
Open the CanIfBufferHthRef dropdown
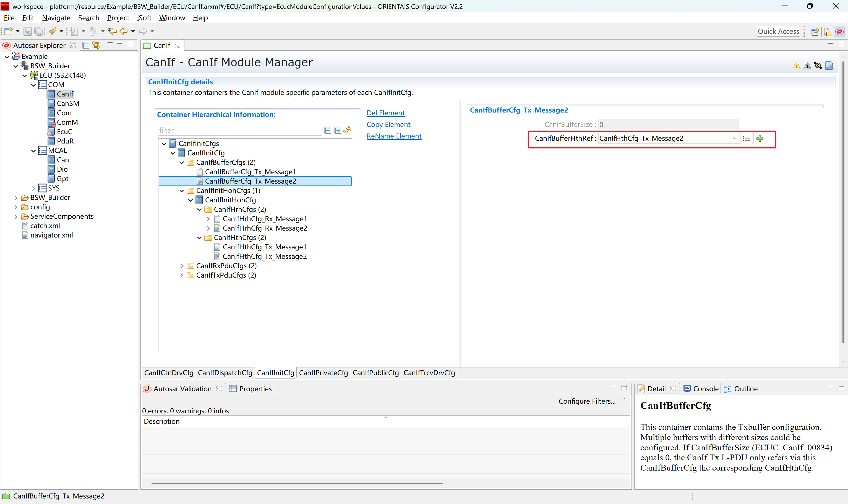pyautogui.click(x=735, y=139)
